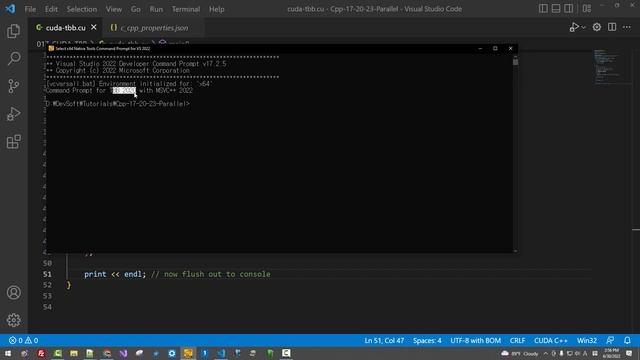Open the editor More Actions ellipsis
Screen dimensions: 640x360
pos(627,27)
